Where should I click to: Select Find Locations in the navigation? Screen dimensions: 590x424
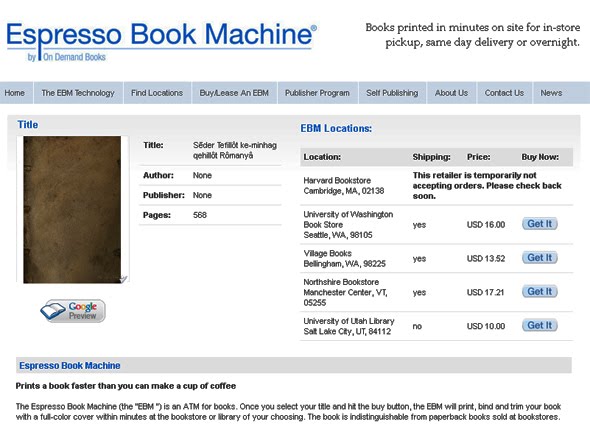(157, 93)
